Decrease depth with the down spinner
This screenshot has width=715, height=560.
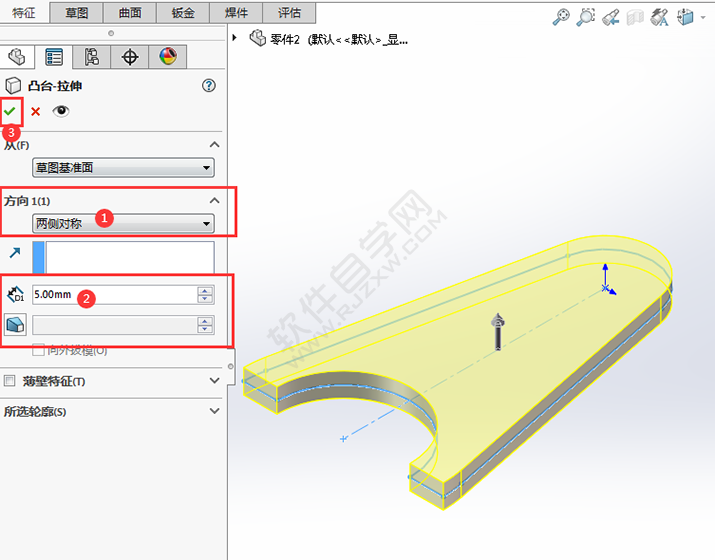205,299
